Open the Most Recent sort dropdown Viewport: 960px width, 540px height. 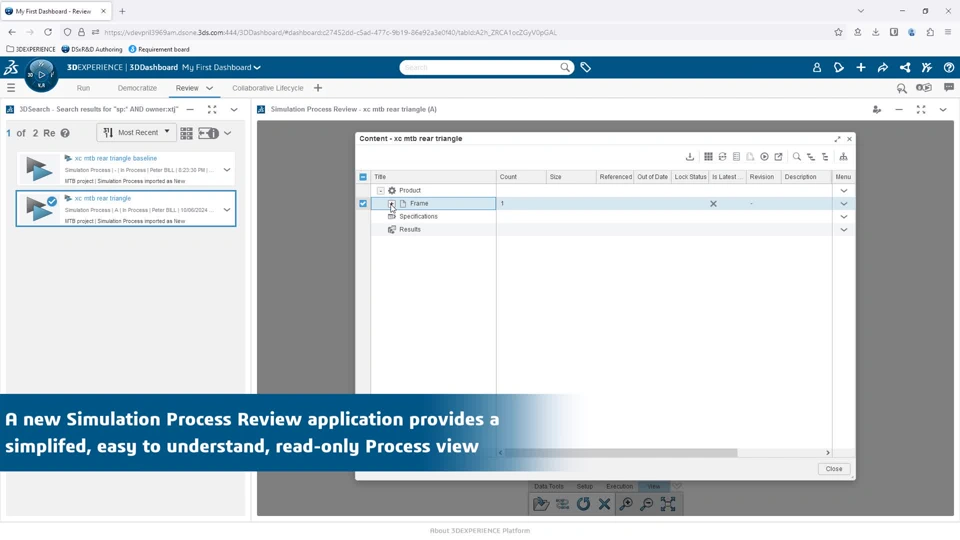pyautogui.click(x=137, y=132)
